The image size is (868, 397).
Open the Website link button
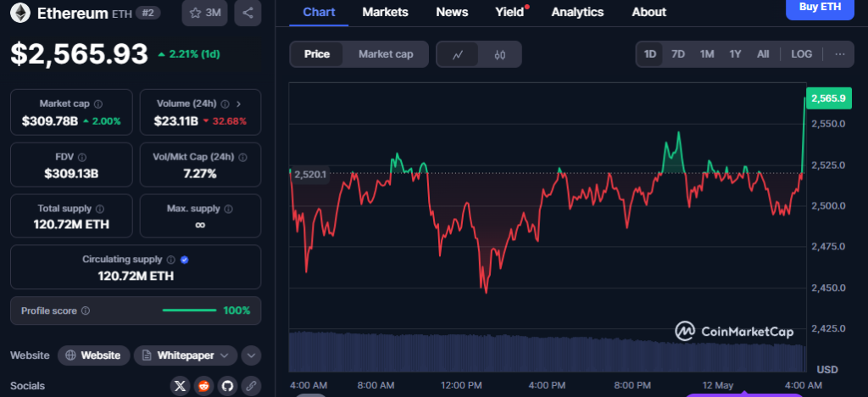pos(93,355)
